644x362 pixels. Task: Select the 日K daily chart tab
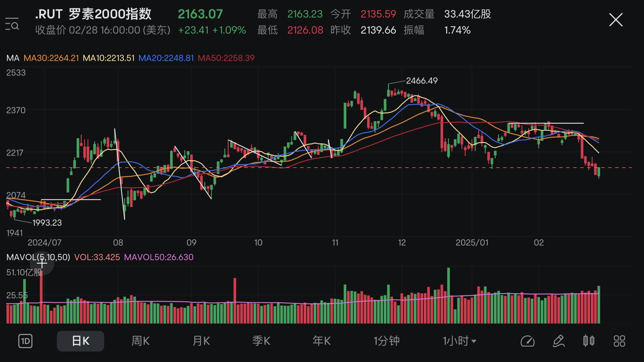point(80,341)
